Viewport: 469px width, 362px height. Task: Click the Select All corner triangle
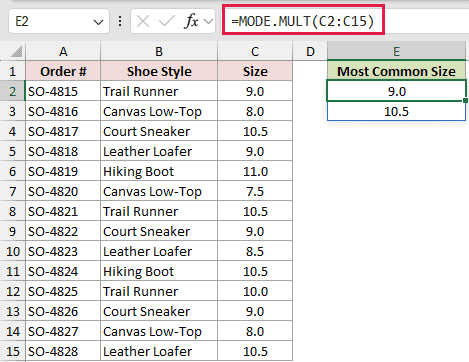click(16, 51)
